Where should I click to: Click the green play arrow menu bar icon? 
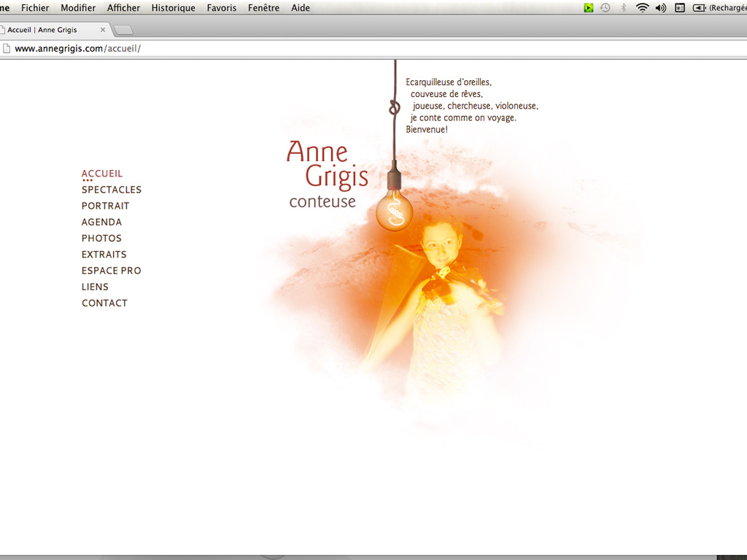[589, 8]
